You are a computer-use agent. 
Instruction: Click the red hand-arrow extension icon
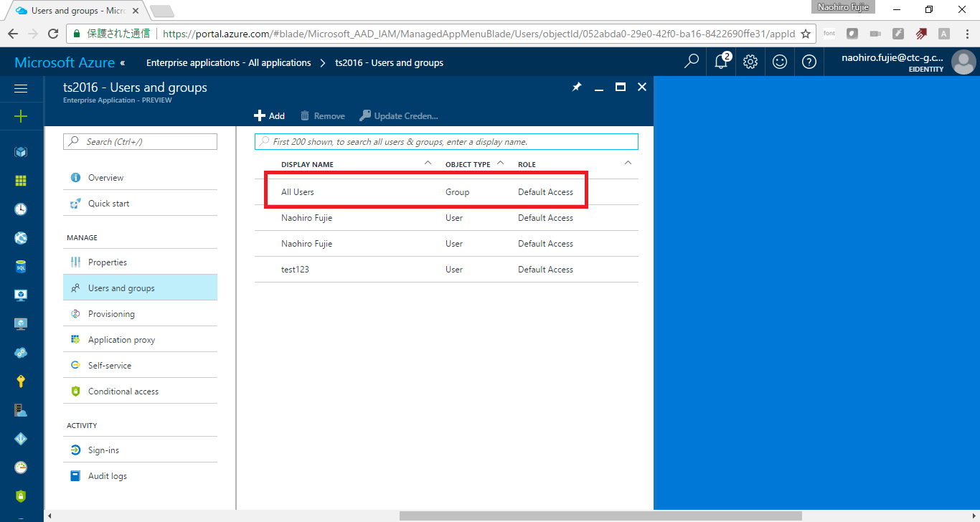click(x=921, y=34)
